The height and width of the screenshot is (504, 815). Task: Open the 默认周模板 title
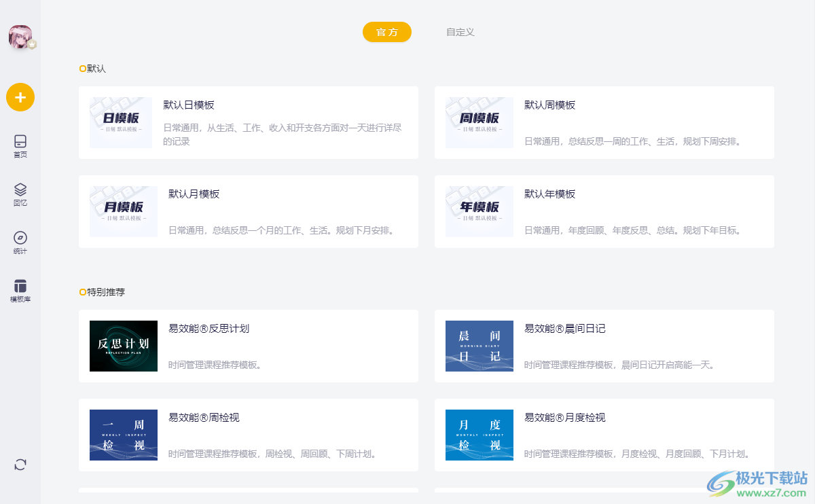click(x=550, y=105)
